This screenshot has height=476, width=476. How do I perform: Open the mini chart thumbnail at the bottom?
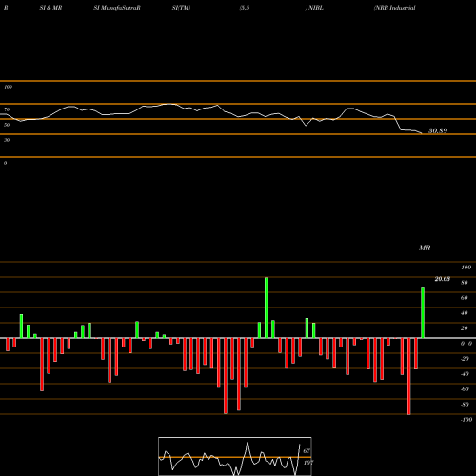click(235, 456)
